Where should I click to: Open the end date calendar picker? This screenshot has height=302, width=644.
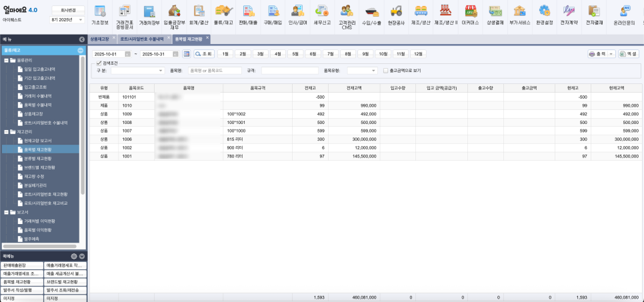(176, 54)
